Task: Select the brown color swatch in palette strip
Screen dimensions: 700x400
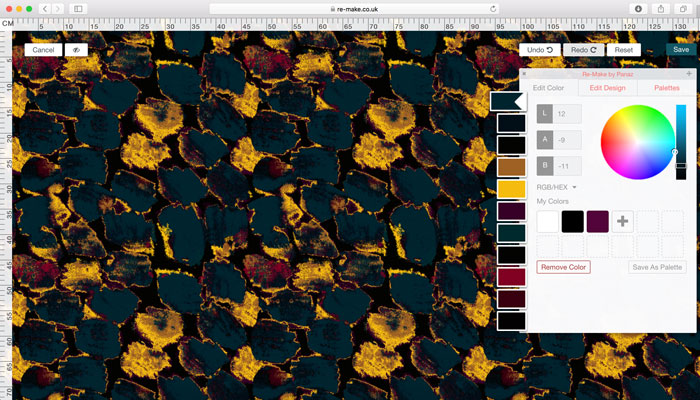Action: coord(511,167)
